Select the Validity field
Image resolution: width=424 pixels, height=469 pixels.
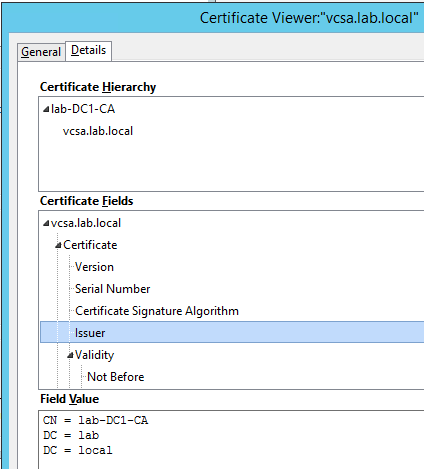click(94, 355)
